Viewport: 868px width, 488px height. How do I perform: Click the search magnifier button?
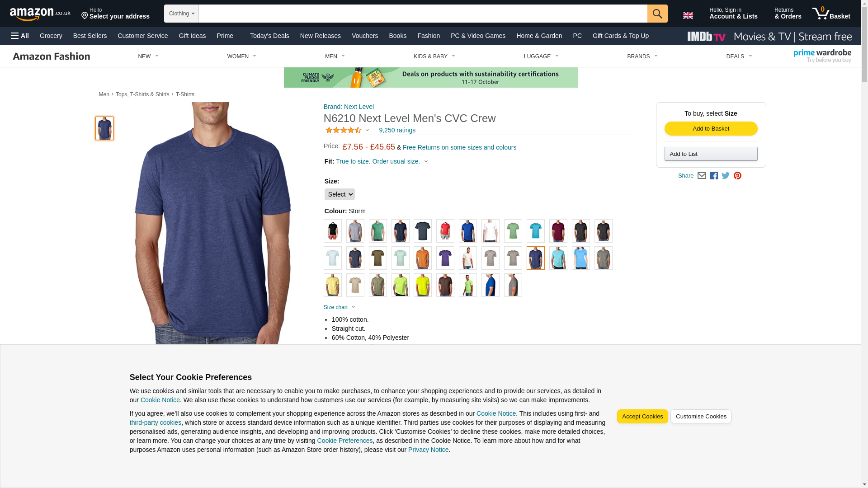point(657,14)
